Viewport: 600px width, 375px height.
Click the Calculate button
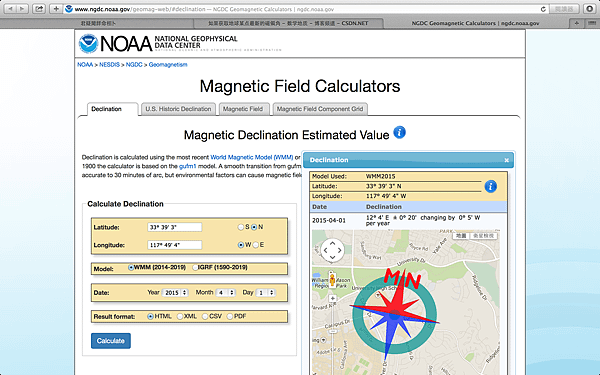111,341
